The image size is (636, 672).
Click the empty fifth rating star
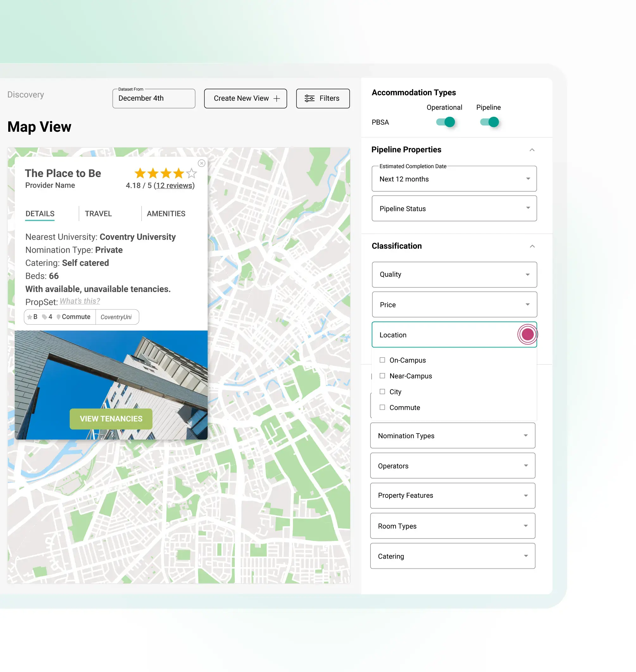pos(191,173)
